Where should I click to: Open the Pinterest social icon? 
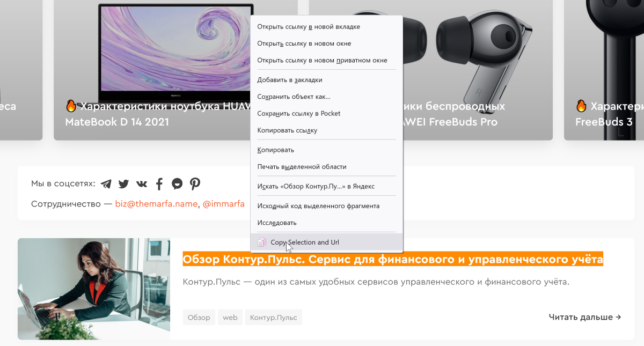195,184
